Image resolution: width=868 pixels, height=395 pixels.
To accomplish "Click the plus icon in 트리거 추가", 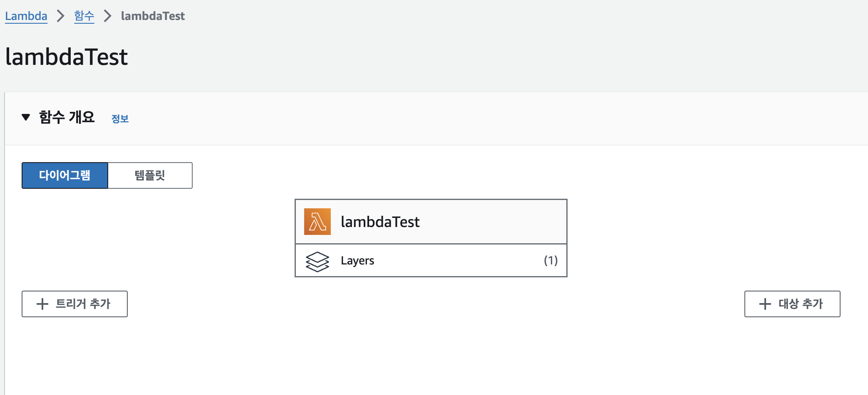I will (42, 304).
